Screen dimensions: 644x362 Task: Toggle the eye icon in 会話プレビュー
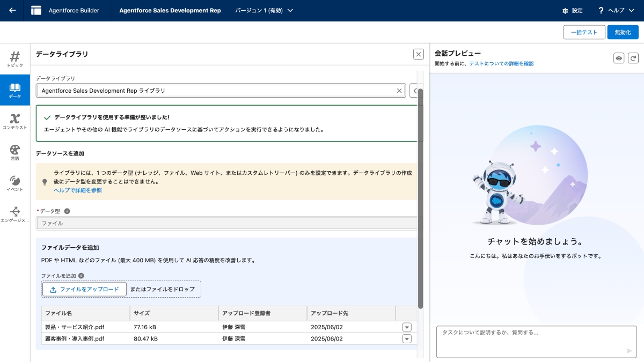(619, 58)
